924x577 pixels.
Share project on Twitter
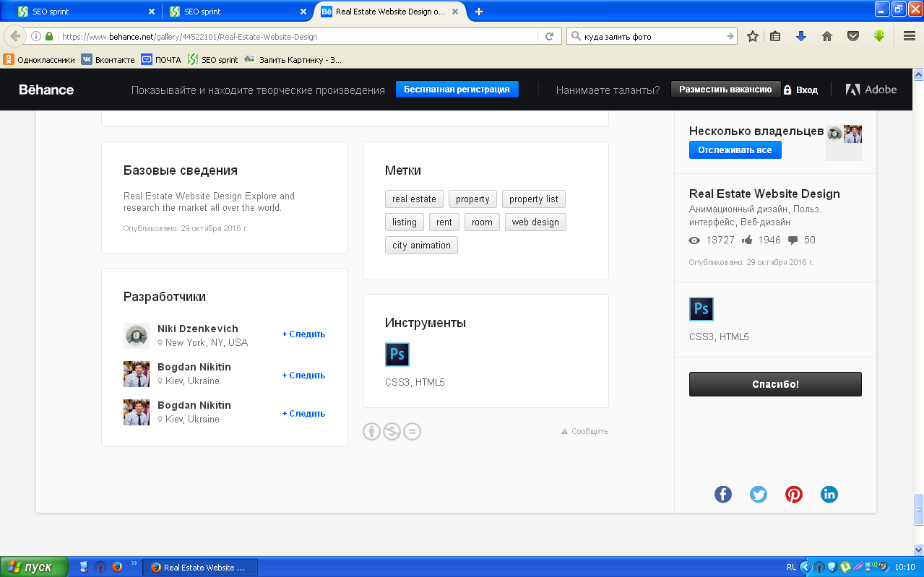(x=759, y=495)
